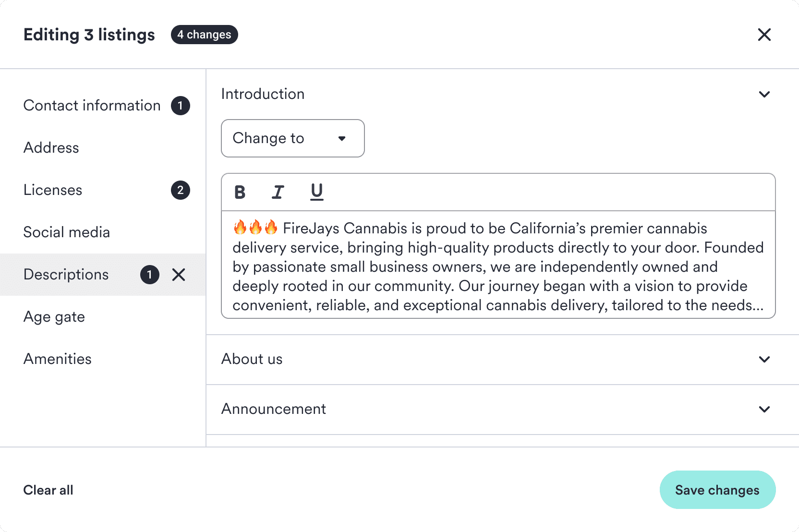Collapse the Introduction section chevron
The width and height of the screenshot is (799, 532).
click(764, 94)
